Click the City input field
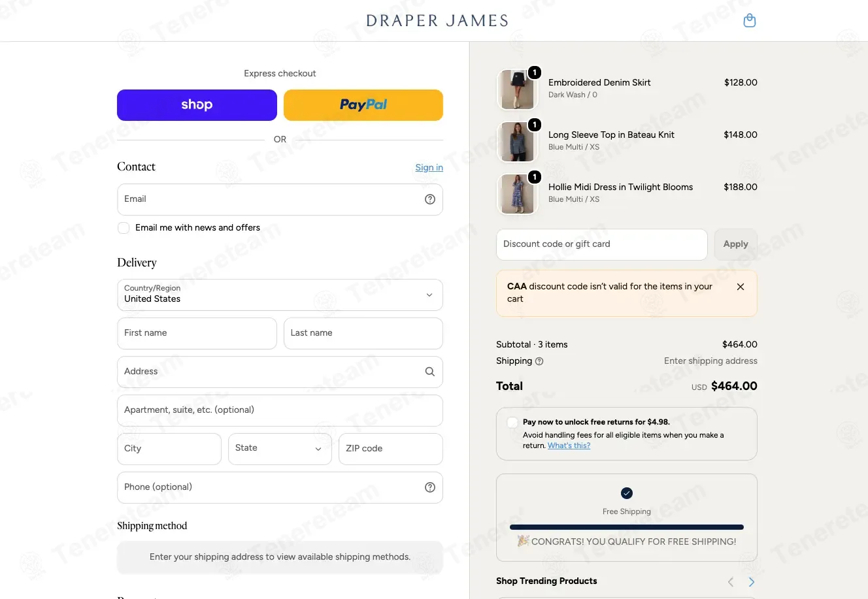 coord(169,449)
